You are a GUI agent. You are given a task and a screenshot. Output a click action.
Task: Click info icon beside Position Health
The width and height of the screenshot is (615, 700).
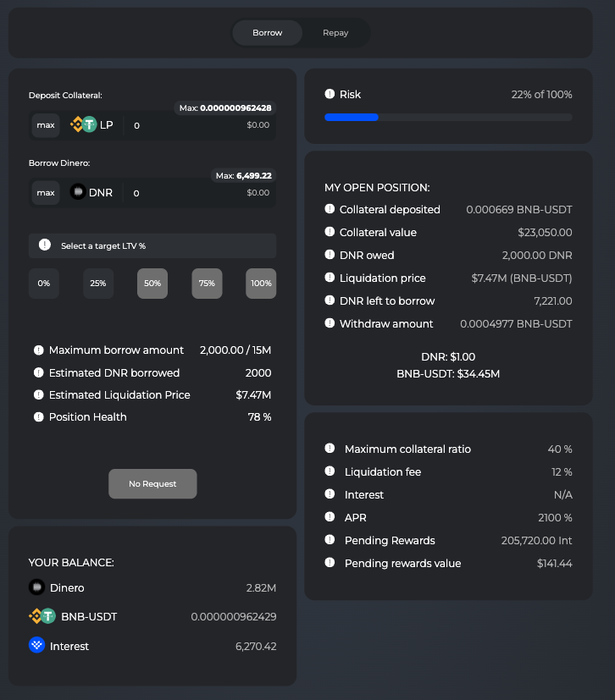tap(38, 416)
